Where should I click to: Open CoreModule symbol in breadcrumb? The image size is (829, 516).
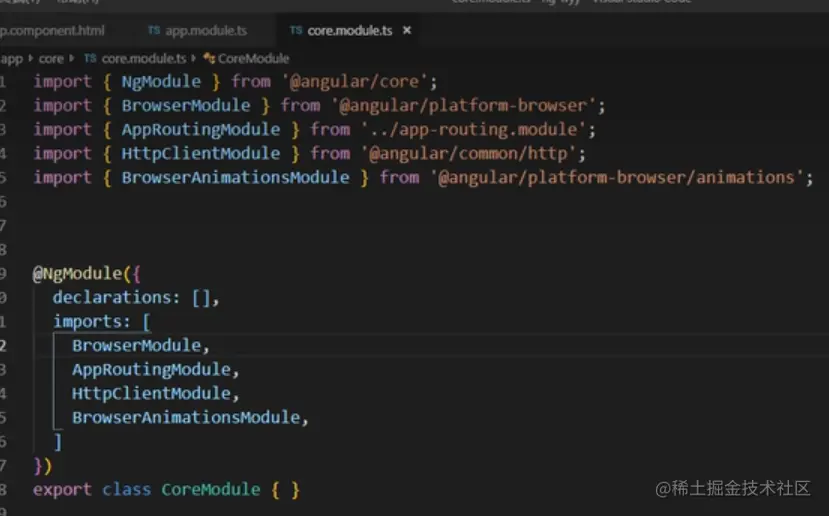(253, 58)
